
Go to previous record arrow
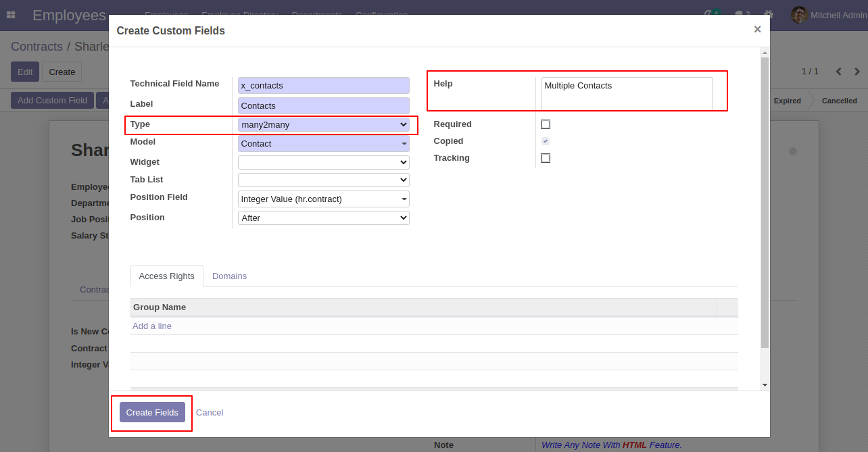(x=839, y=72)
